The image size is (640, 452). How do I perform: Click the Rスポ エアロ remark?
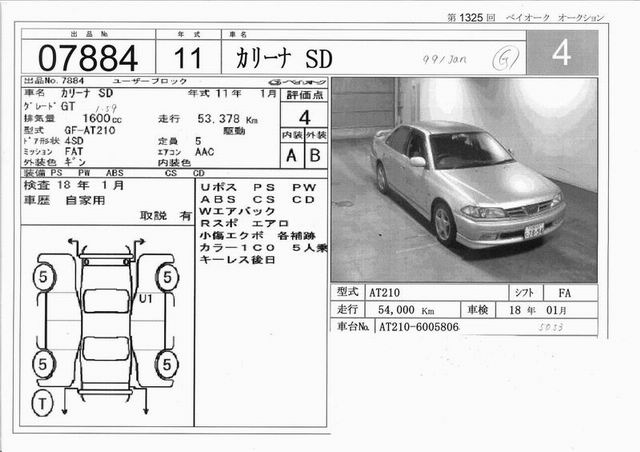[244, 223]
